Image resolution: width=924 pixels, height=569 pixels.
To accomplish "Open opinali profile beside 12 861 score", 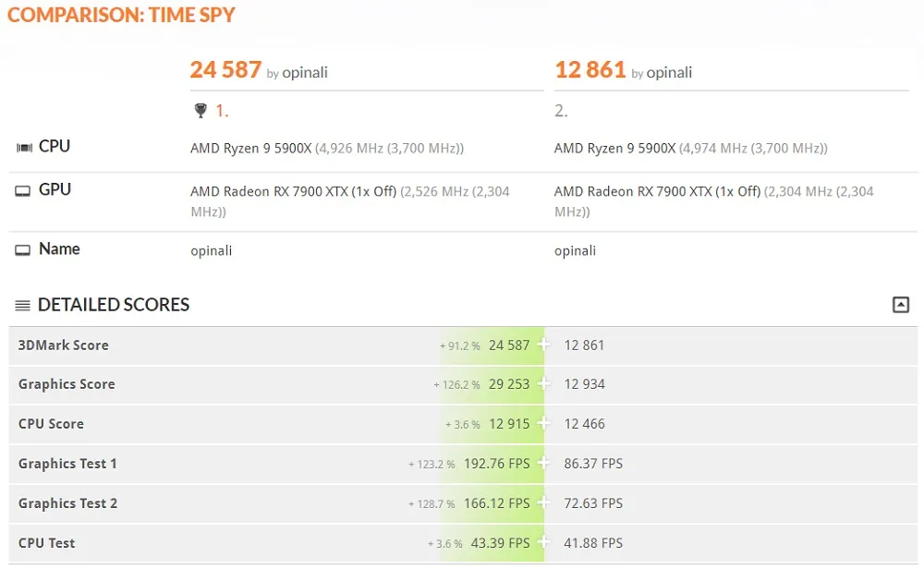I will tap(669, 73).
